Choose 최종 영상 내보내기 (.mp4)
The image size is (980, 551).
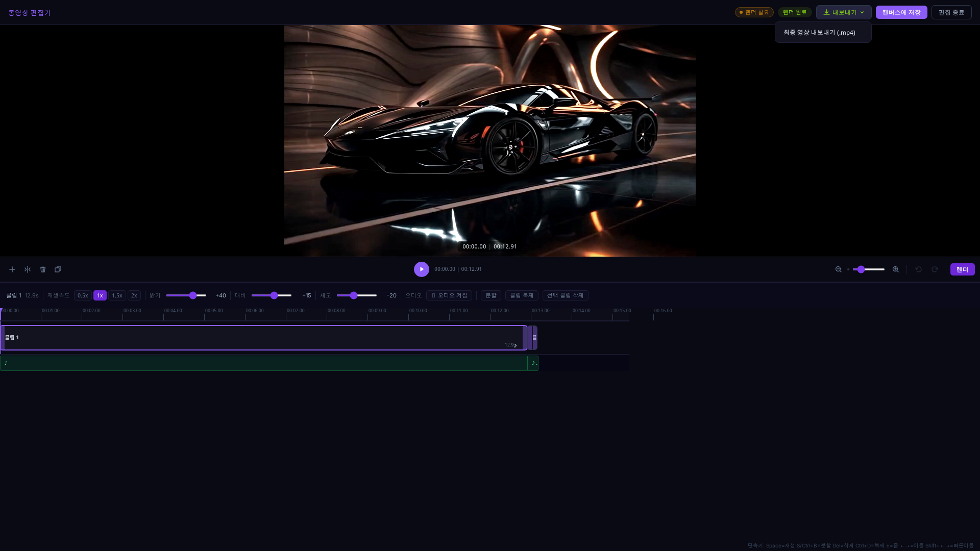point(823,32)
